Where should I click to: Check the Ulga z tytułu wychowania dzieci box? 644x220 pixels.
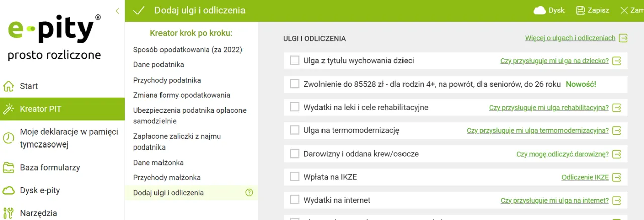(295, 61)
